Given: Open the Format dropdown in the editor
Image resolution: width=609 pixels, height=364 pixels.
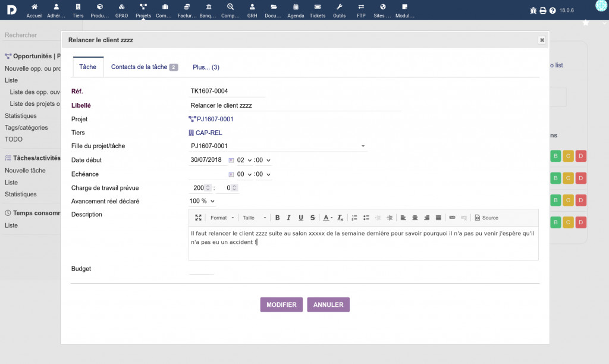Looking at the screenshot, I should (x=222, y=218).
